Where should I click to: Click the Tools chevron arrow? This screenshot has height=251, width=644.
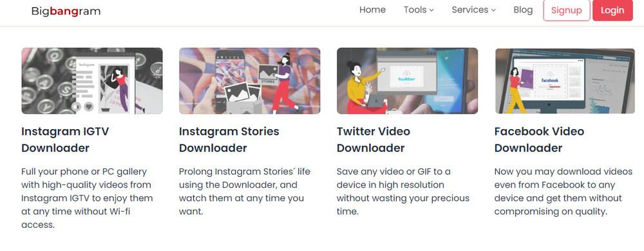click(x=431, y=10)
